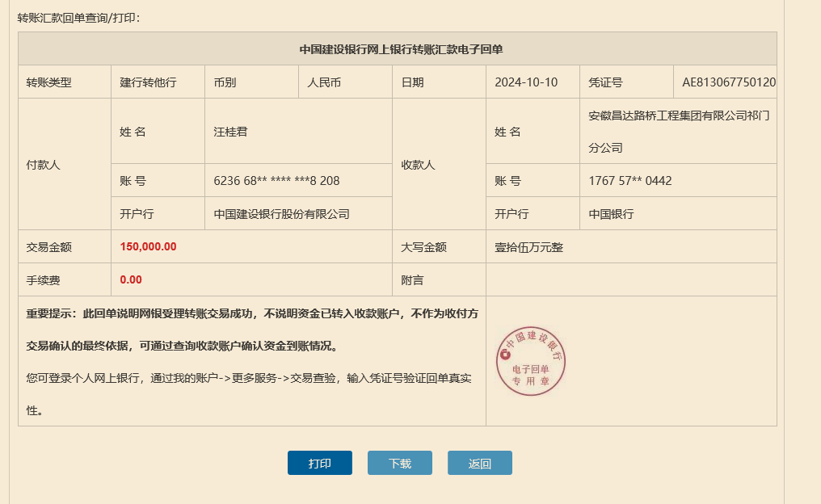Click the uppercase amount 壹拾伍万元整

[x=528, y=247]
